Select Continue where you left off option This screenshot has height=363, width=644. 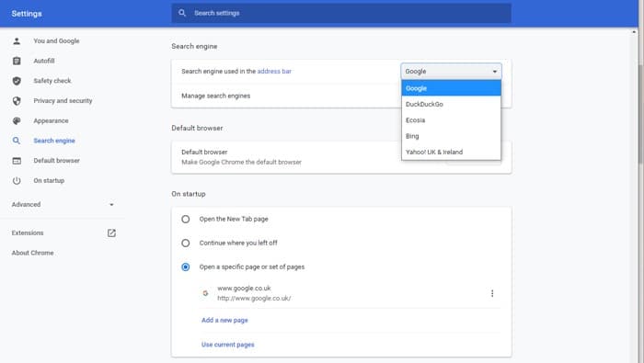[x=186, y=244]
